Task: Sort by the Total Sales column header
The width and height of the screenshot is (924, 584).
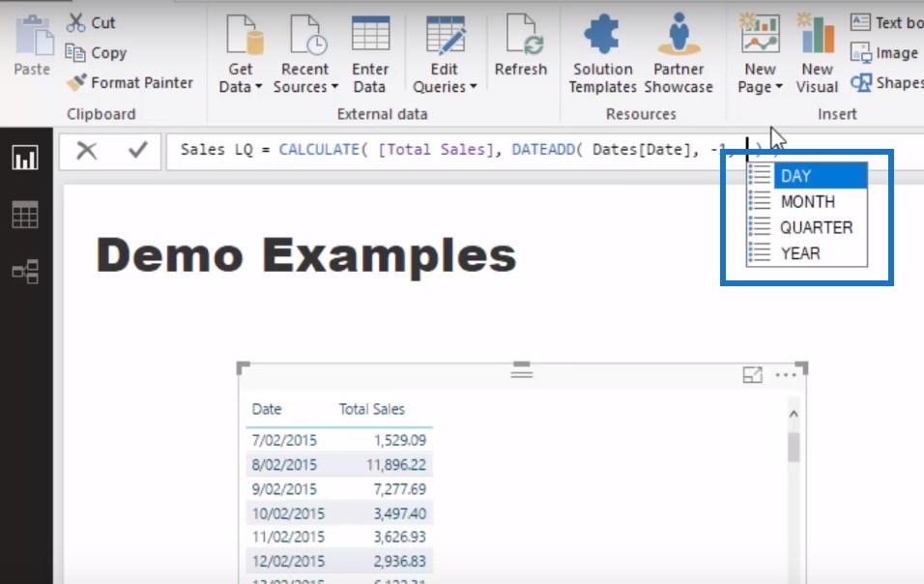Action: click(x=372, y=409)
